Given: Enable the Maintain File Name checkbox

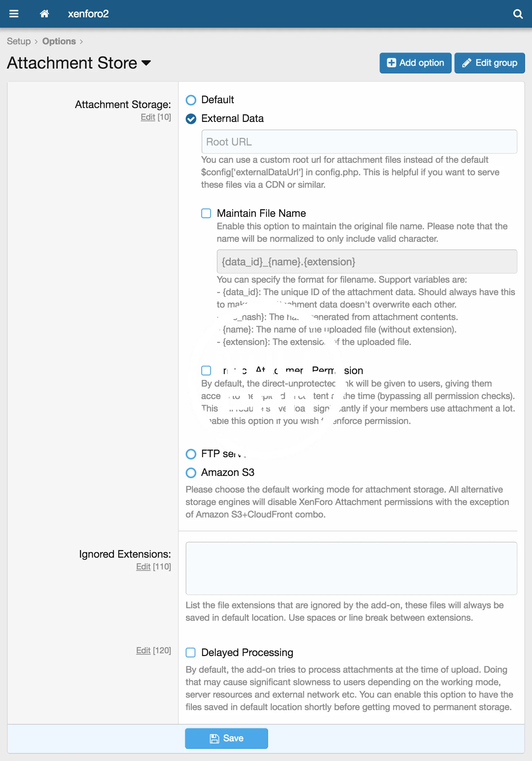Looking at the screenshot, I should [206, 213].
